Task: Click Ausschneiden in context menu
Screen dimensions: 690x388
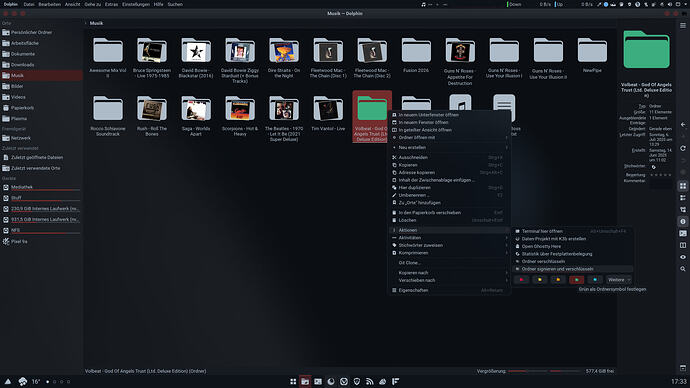Action: click(x=449, y=157)
